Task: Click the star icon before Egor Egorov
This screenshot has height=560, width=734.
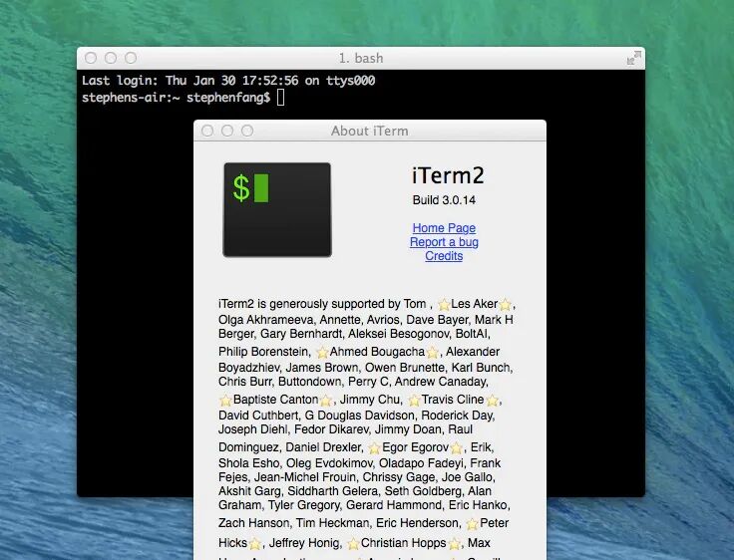Action: 374,448
